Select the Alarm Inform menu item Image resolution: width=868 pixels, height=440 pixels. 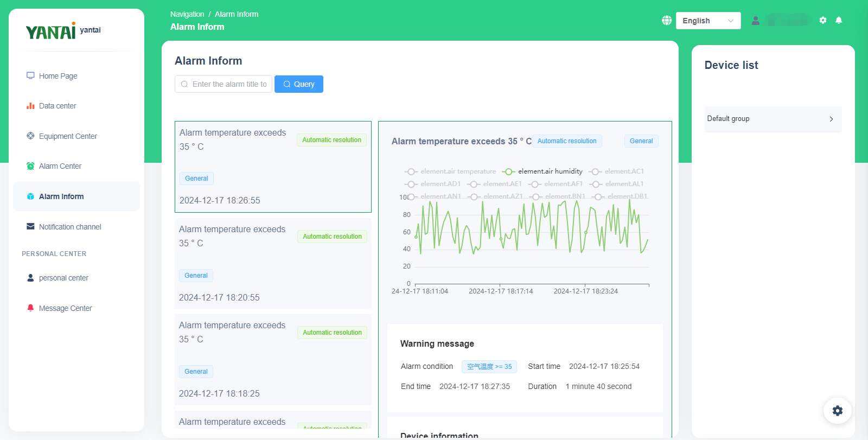[x=76, y=196]
